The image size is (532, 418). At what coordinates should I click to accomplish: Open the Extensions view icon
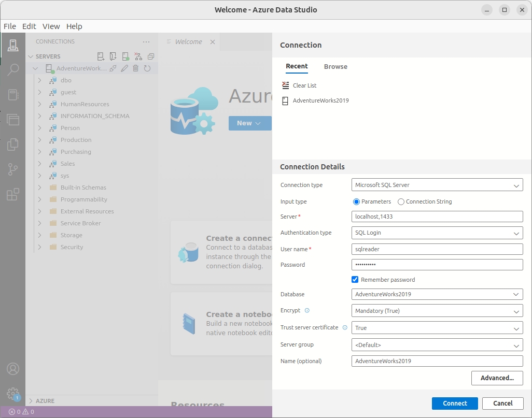13,194
